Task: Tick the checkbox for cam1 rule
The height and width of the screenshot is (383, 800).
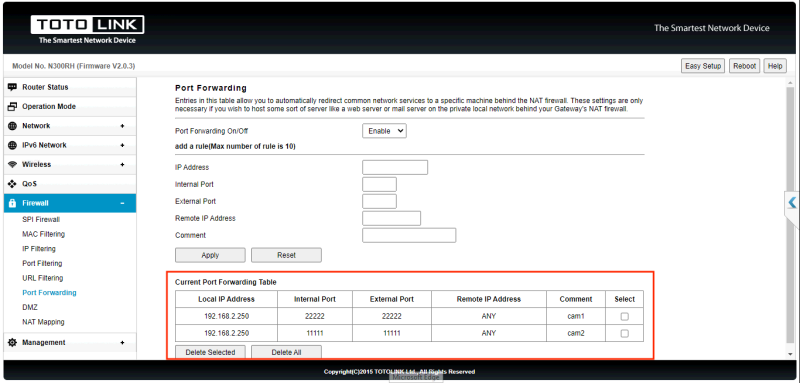Action: click(x=624, y=317)
